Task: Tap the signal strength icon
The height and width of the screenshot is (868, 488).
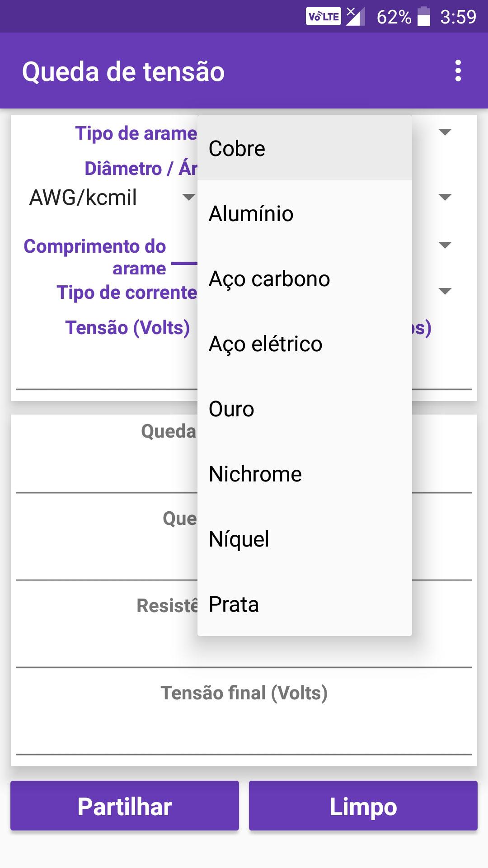Action: (356, 17)
